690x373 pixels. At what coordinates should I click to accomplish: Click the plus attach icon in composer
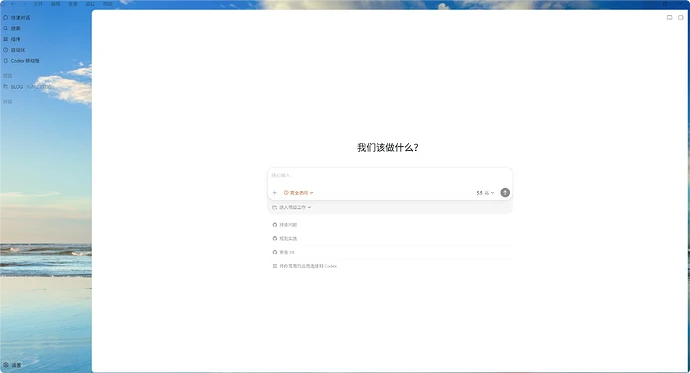coord(275,193)
